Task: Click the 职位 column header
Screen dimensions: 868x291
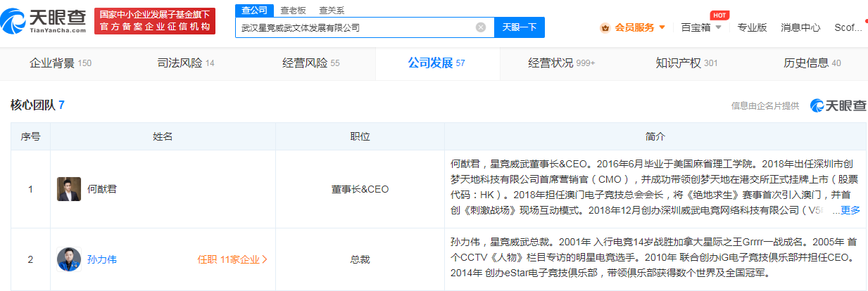Action: click(360, 136)
